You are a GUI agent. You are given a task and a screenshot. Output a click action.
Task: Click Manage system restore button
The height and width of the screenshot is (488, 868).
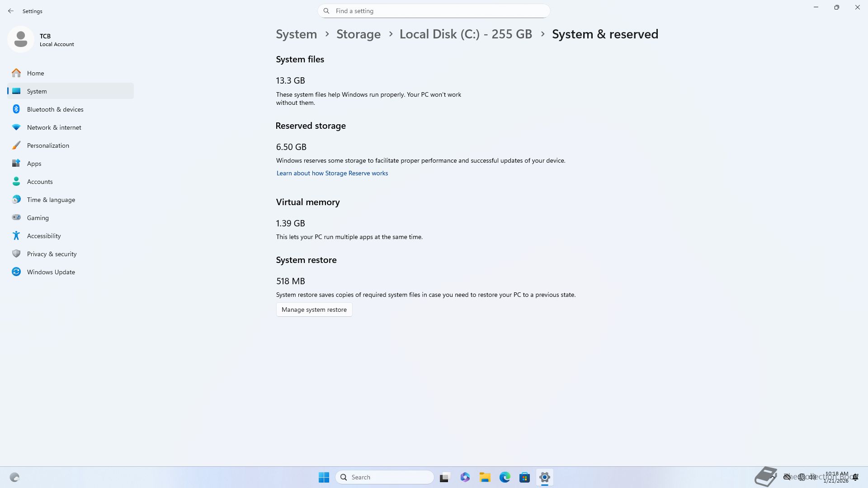click(314, 310)
